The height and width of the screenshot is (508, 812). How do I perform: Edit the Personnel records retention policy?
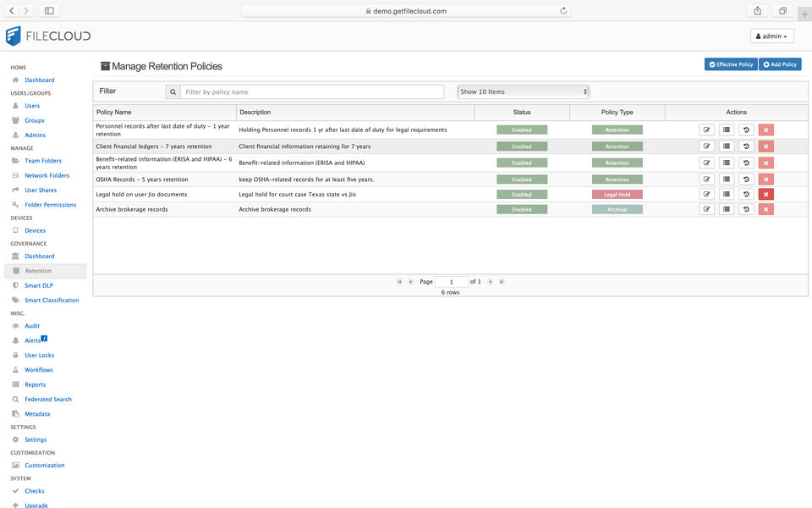[706, 130]
